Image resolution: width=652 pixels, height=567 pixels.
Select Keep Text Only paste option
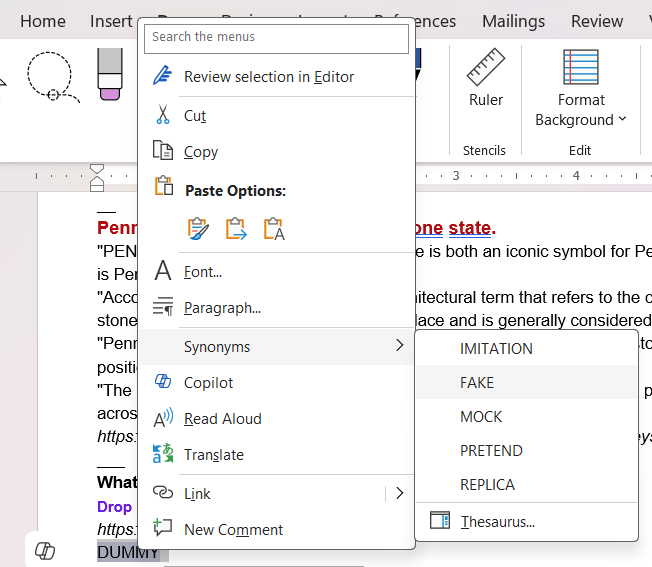[274, 229]
